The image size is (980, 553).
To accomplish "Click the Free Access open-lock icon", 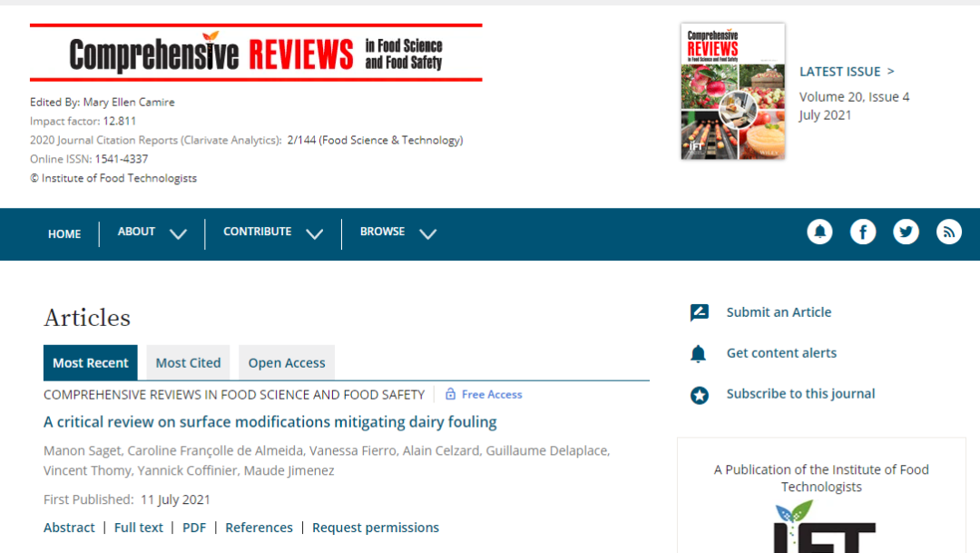I will 450,394.
